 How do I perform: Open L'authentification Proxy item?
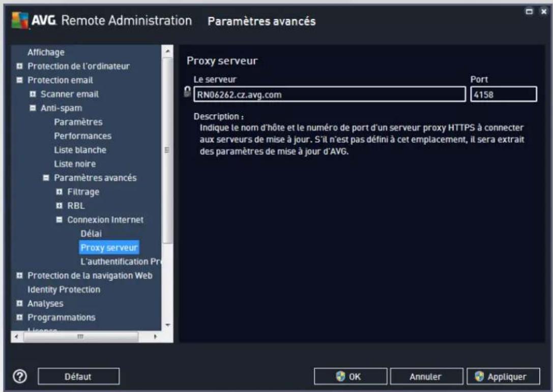121,261
